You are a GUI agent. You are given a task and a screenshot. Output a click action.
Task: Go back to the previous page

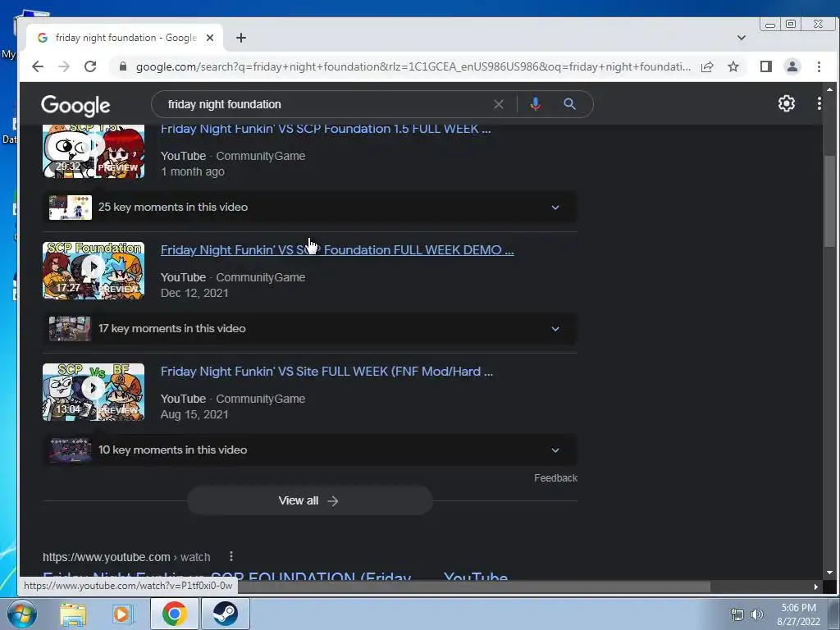coord(38,66)
